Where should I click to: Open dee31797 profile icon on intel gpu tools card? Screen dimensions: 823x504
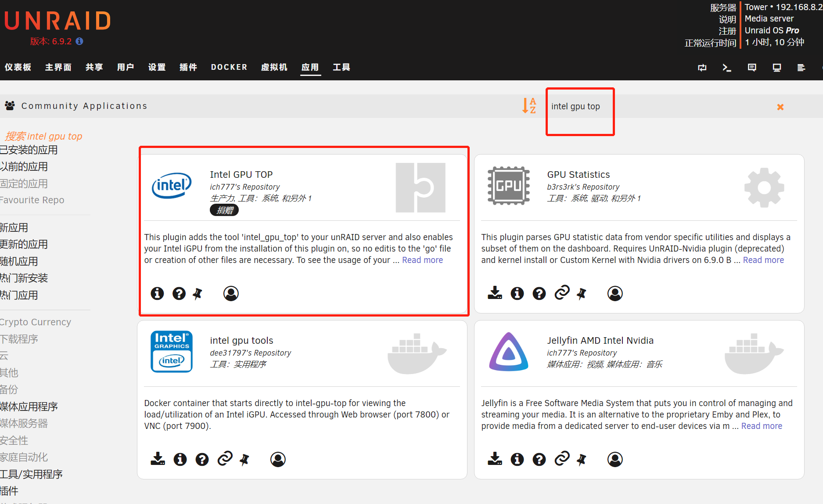278,459
